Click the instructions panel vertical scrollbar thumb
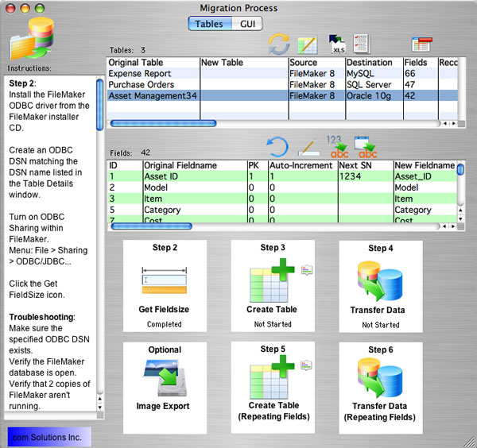The image size is (477, 448). 100,105
